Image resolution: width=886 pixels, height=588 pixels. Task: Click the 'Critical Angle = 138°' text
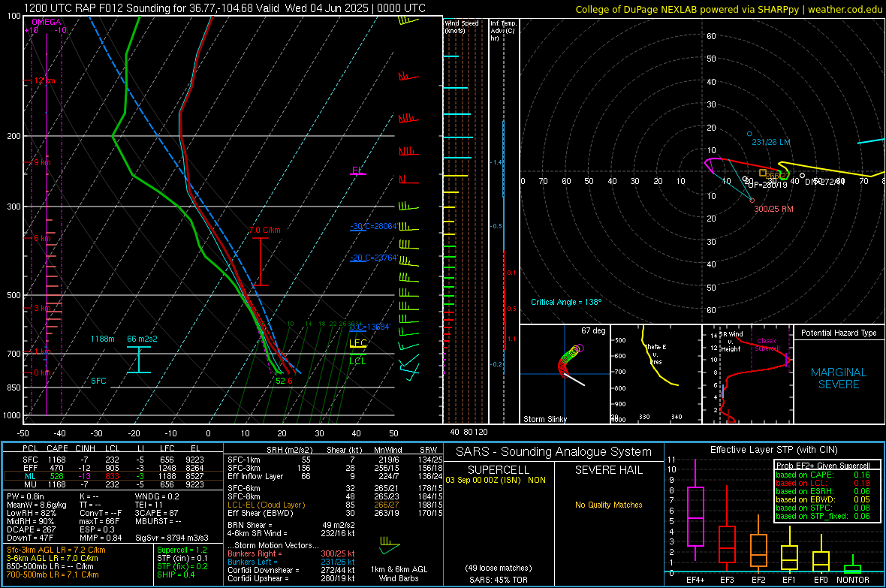[x=566, y=302]
